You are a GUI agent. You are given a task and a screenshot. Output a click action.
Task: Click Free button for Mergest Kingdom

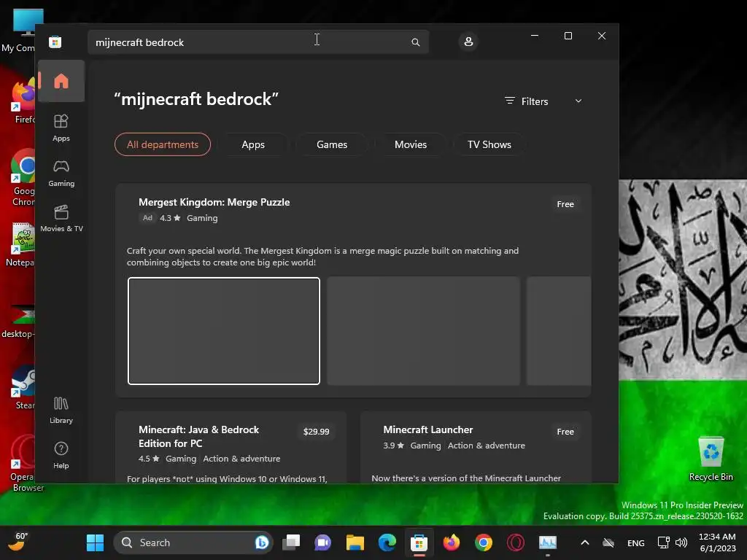point(565,204)
